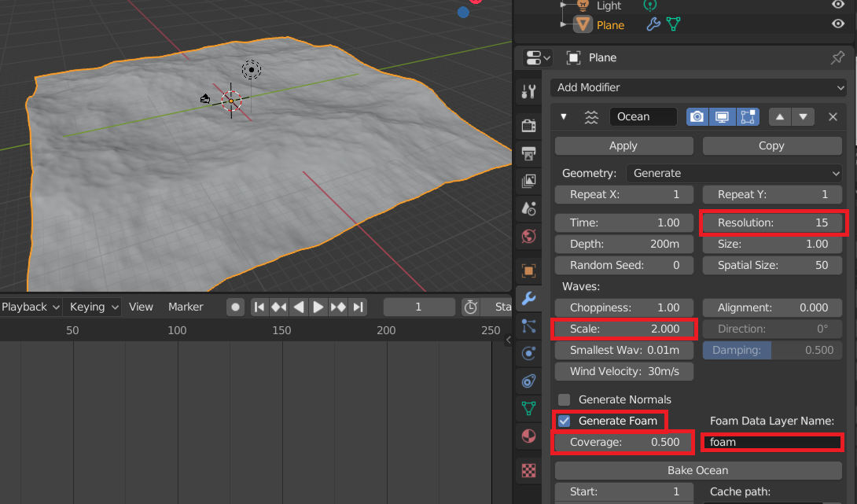Click the Apply modifier button

coord(623,146)
